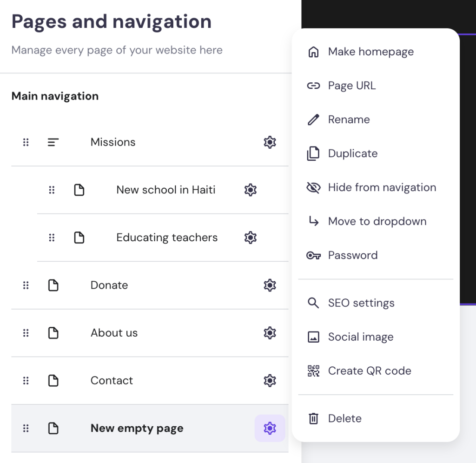Open the settings gear for the Donate page

coord(270,285)
